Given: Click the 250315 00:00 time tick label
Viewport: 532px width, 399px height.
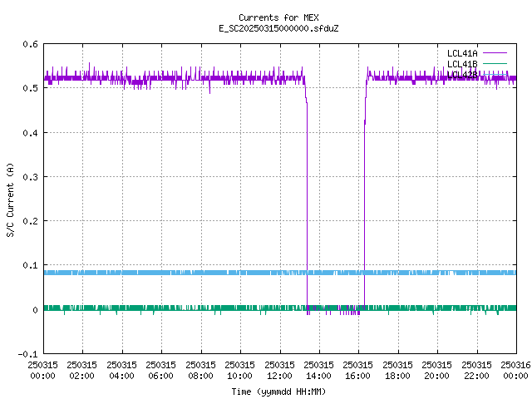Looking at the screenshot, I should [42, 370].
